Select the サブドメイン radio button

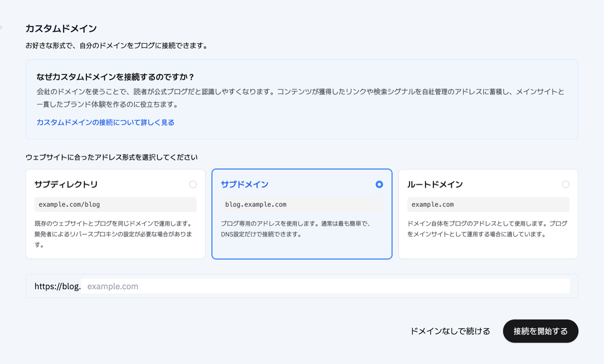(x=379, y=184)
